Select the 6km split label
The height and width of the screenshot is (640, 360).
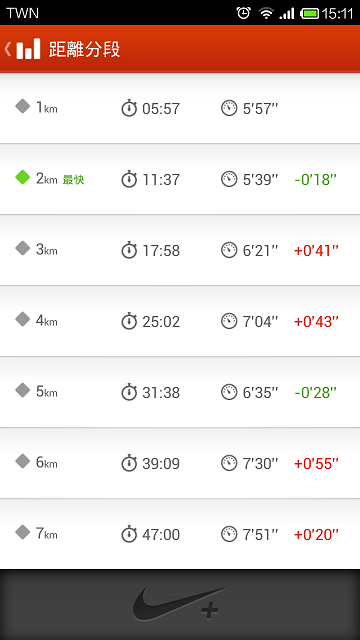pyautogui.click(x=47, y=462)
